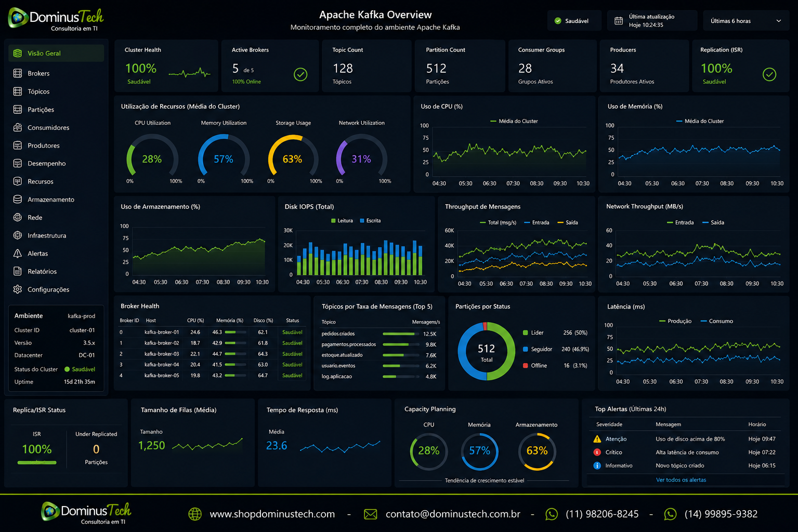The width and height of the screenshot is (798, 532).
Task: Click the Uptime 15d 21h 35m value
Action: 80,382
